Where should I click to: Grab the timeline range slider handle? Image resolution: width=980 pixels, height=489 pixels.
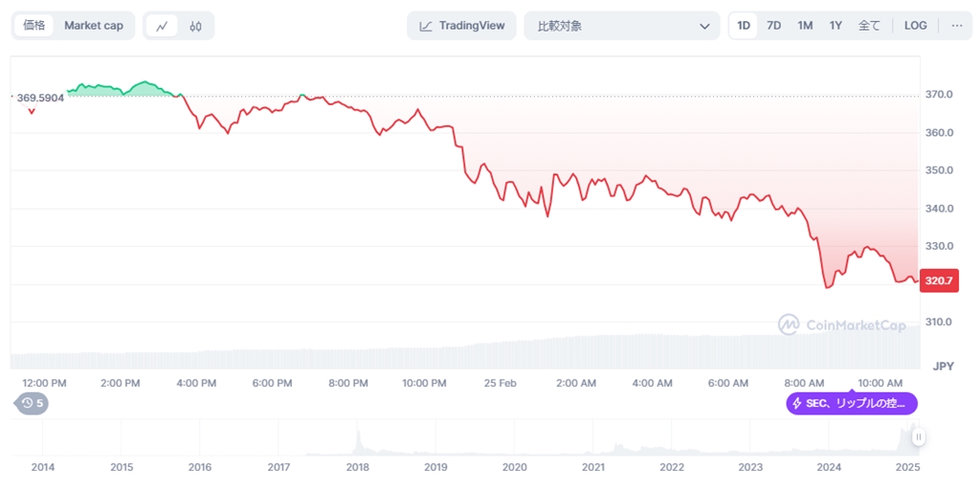tap(918, 437)
